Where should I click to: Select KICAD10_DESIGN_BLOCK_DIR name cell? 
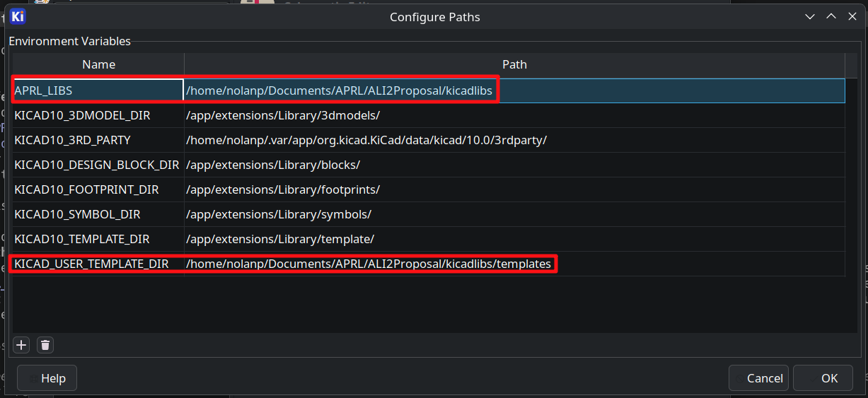pyautogui.click(x=98, y=165)
